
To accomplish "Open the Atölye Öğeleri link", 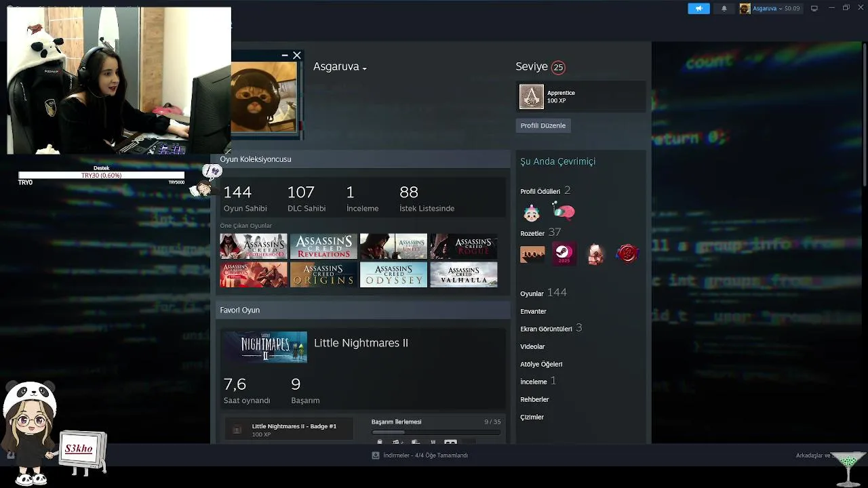I will pos(541,365).
